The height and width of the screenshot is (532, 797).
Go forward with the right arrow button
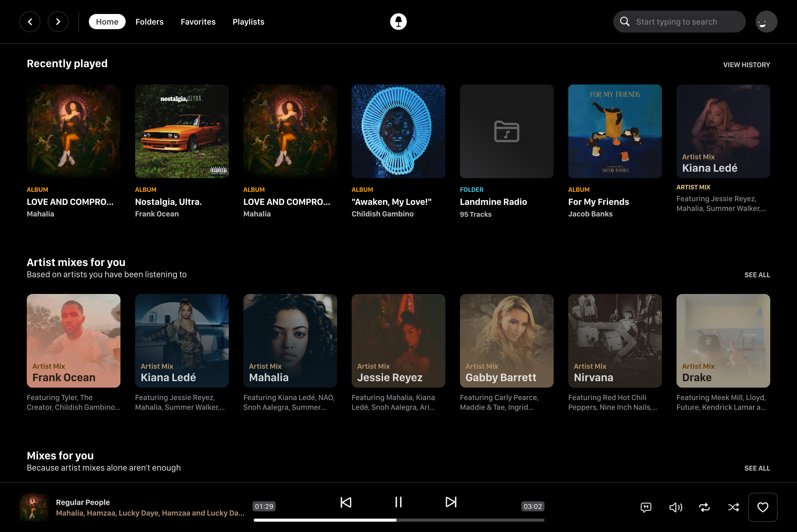point(58,22)
